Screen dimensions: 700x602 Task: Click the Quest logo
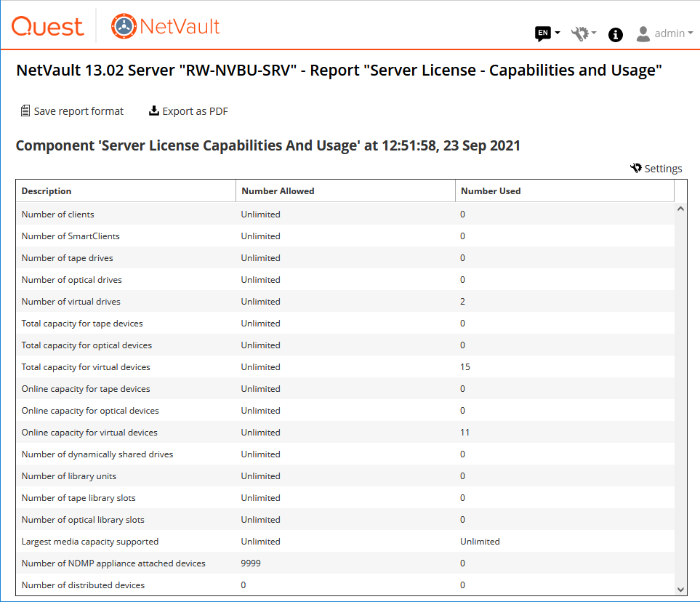tap(47, 26)
